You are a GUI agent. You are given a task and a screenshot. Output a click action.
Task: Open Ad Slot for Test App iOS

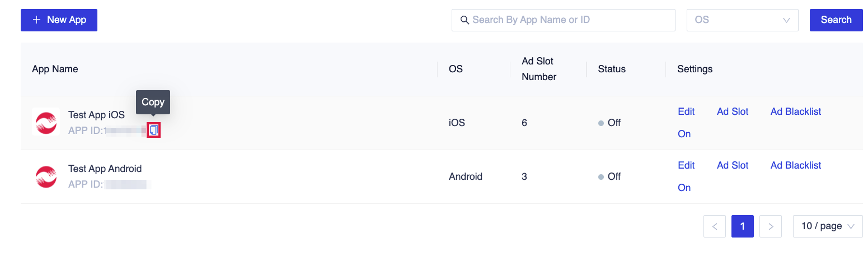[x=733, y=111]
